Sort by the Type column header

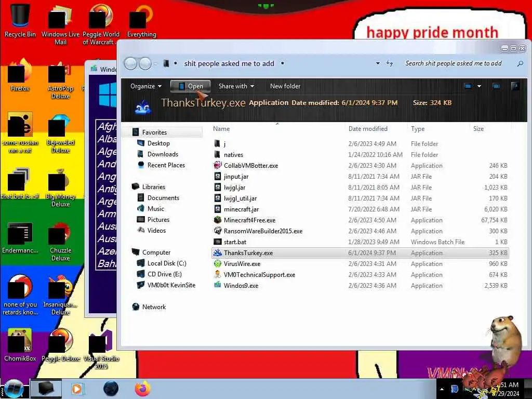[x=418, y=129]
